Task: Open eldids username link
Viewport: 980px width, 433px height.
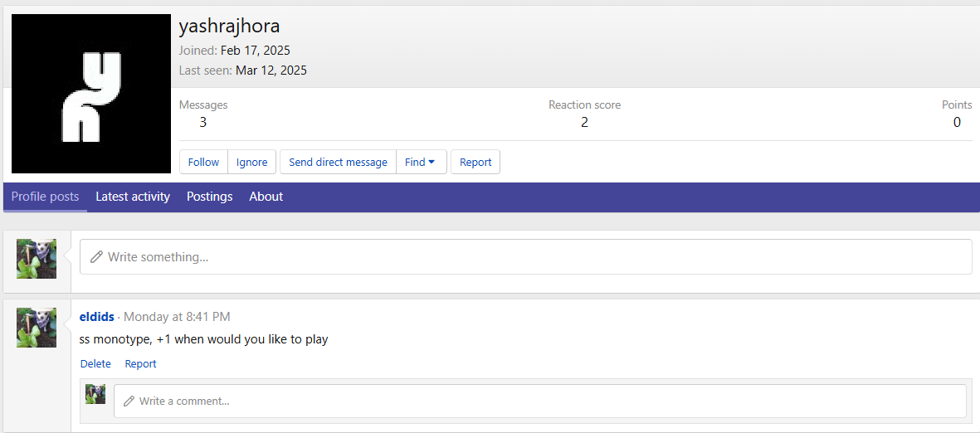Action: [x=97, y=317]
